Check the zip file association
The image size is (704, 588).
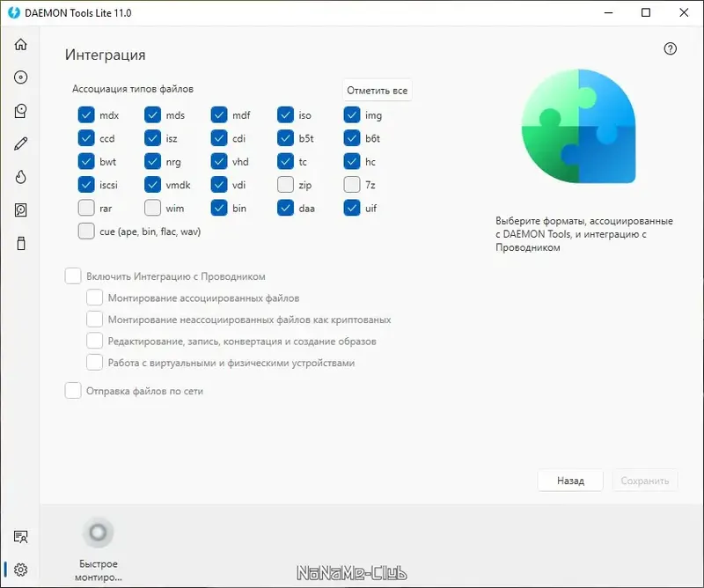(x=285, y=185)
